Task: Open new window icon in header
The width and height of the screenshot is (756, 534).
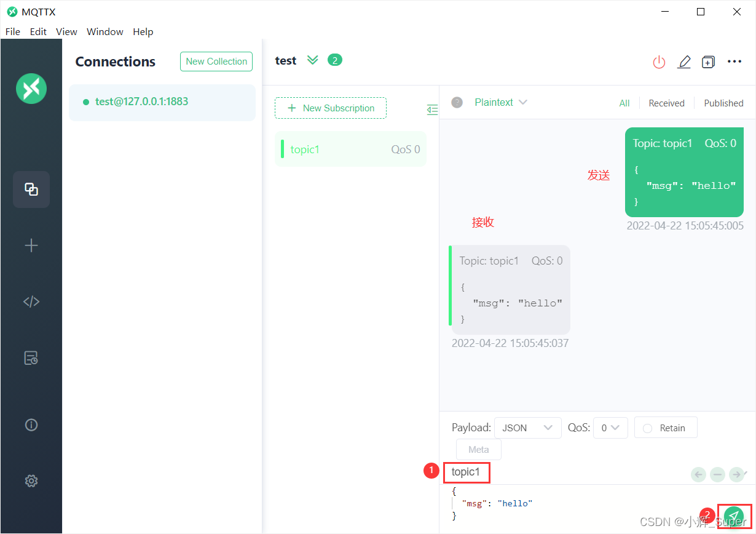Action: click(x=708, y=62)
